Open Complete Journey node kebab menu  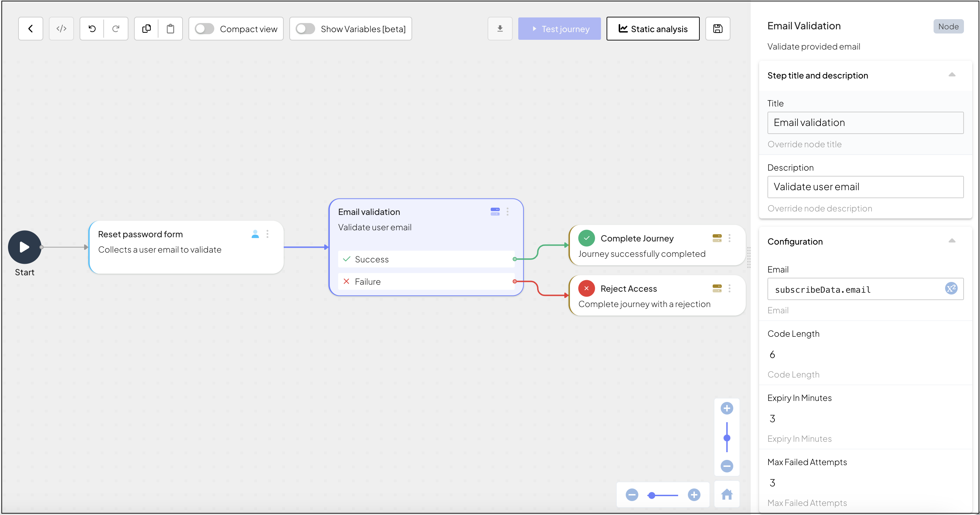[729, 238]
